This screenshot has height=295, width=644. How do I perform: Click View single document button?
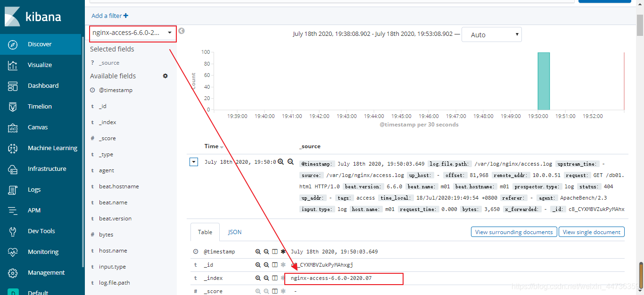pyautogui.click(x=592, y=232)
